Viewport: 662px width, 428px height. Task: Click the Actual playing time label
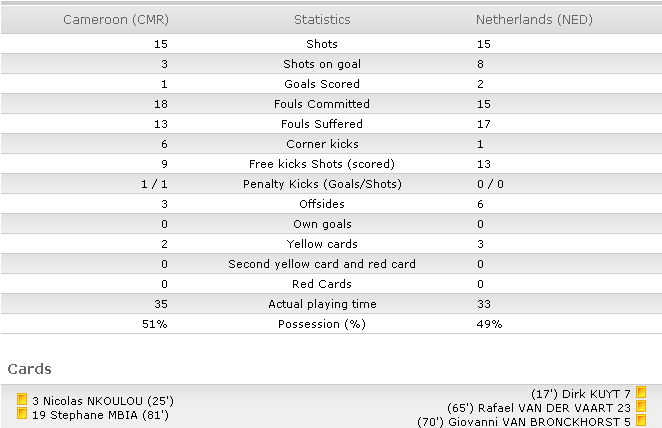[322, 304]
